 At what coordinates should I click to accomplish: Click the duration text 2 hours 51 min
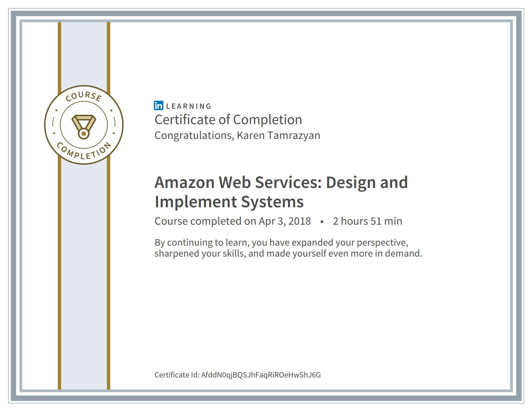(368, 221)
